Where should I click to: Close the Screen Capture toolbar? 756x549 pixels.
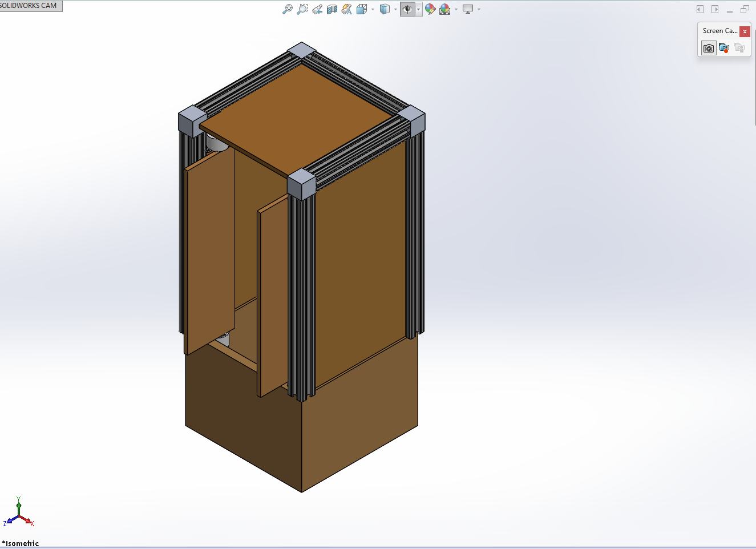point(745,31)
